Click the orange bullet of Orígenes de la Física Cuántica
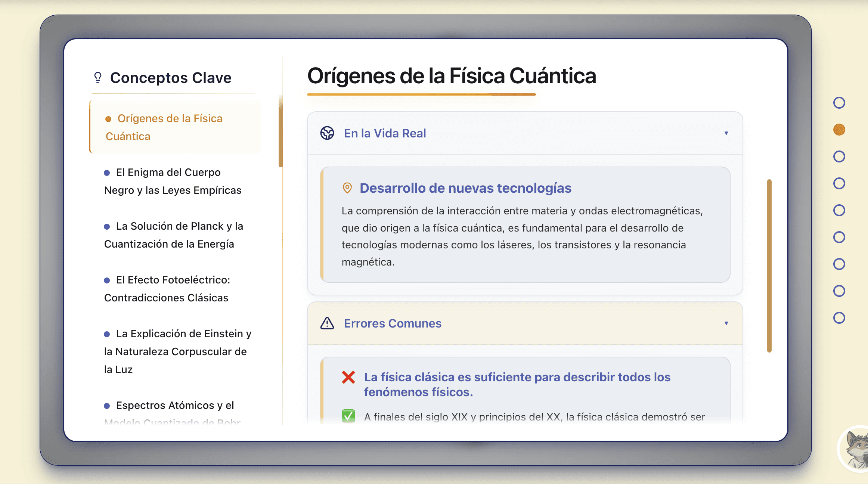 point(108,119)
